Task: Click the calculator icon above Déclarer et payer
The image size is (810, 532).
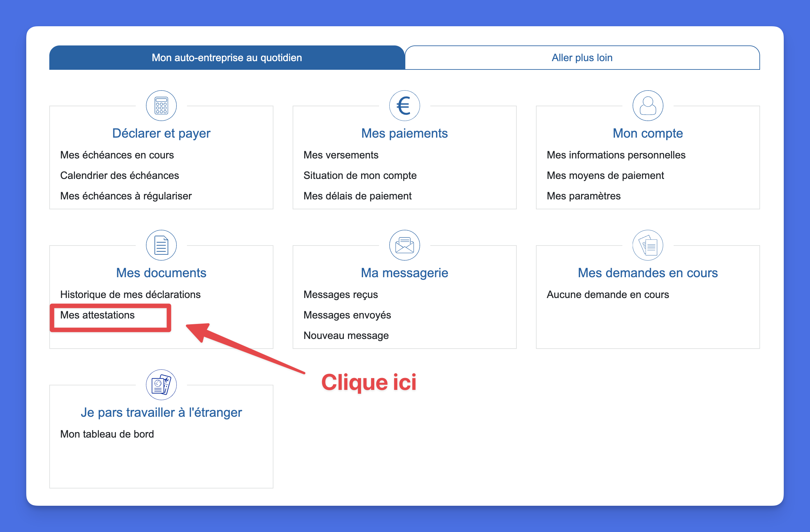Action: tap(161, 106)
